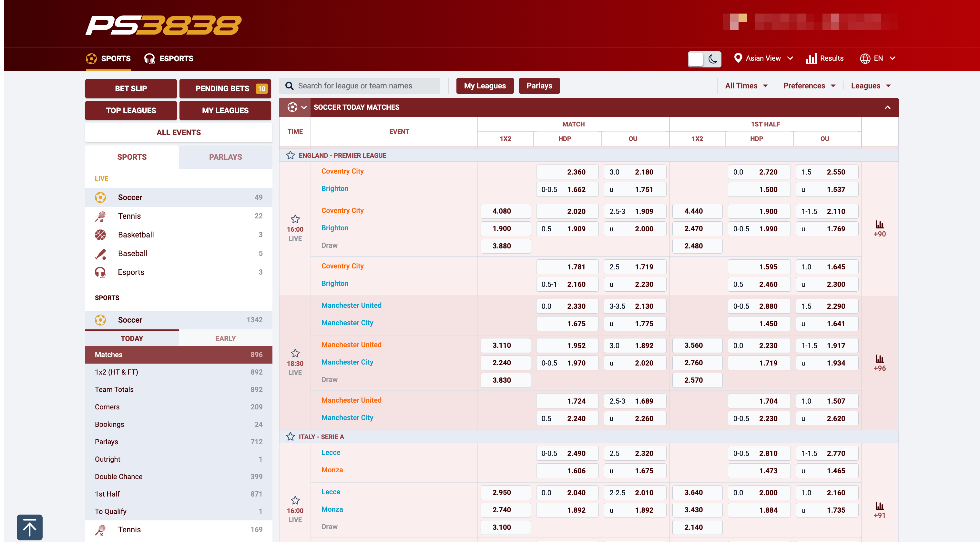Open the BET SLIP button
Screen dimensions: 980x542
click(131, 89)
